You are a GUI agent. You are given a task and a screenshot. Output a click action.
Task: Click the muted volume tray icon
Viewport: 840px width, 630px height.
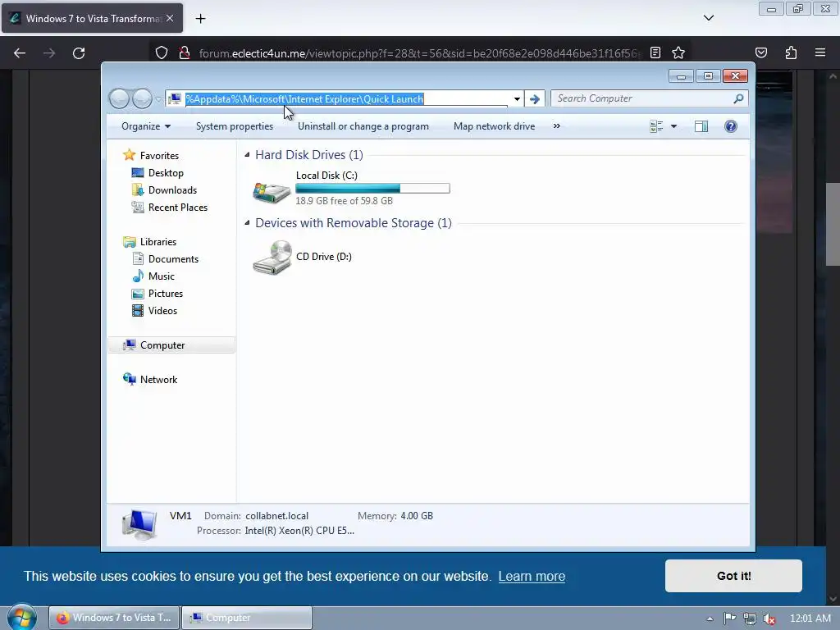click(769, 619)
